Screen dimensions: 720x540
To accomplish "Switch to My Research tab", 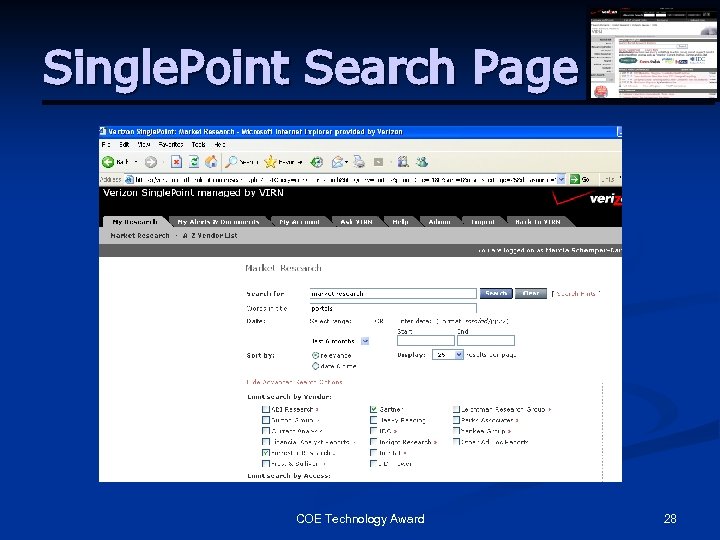I will tap(135, 222).
